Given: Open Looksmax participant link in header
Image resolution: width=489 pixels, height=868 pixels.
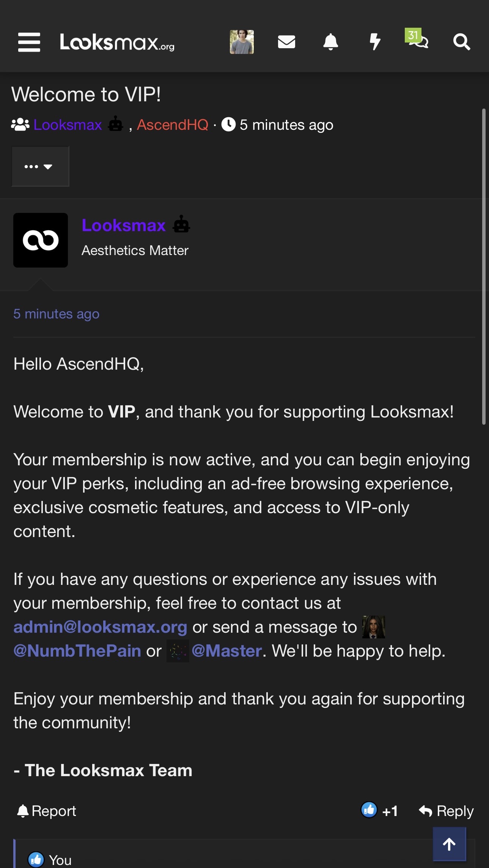Looking at the screenshot, I should pos(68,124).
